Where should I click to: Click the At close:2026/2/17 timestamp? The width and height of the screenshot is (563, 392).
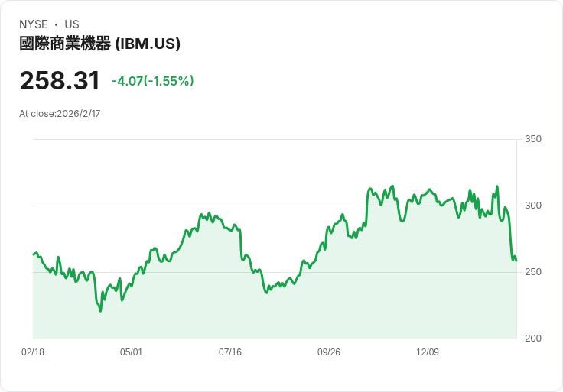point(60,114)
